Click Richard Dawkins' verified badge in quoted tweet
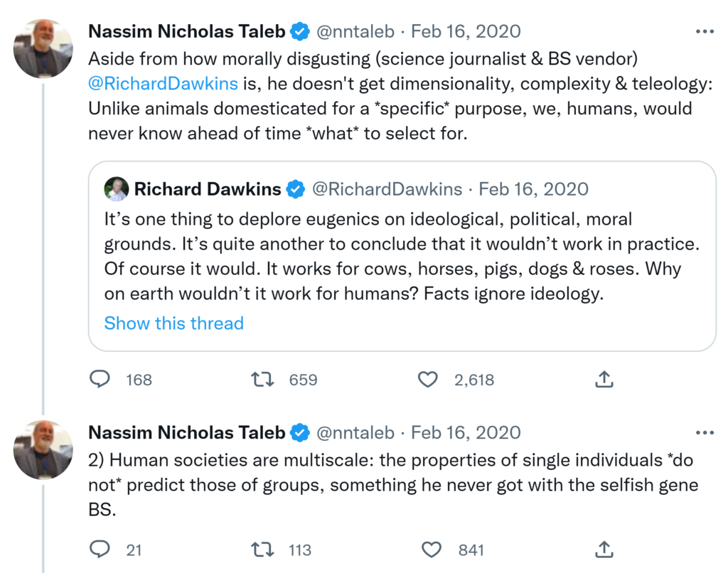The image size is (728, 573). [x=296, y=189]
